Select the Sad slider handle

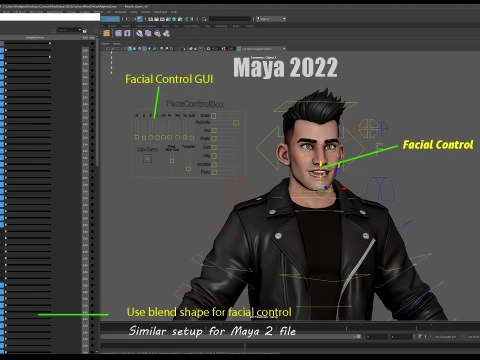tap(214, 131)
